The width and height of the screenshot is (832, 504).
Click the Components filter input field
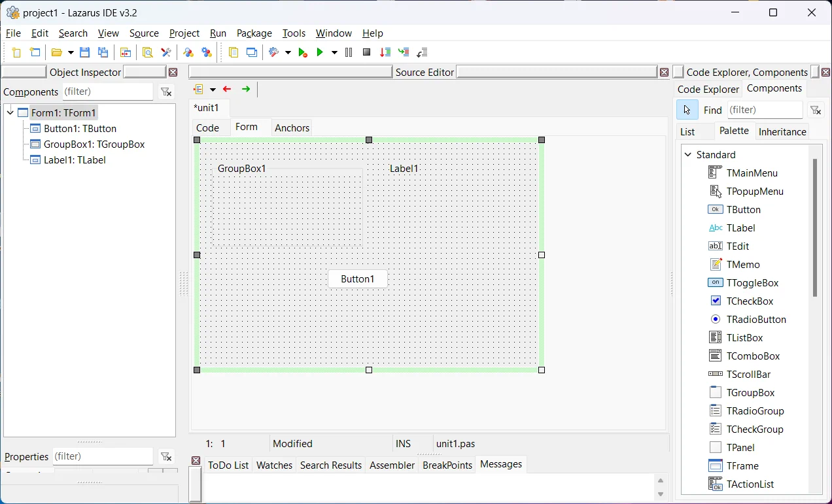(107, 92)
